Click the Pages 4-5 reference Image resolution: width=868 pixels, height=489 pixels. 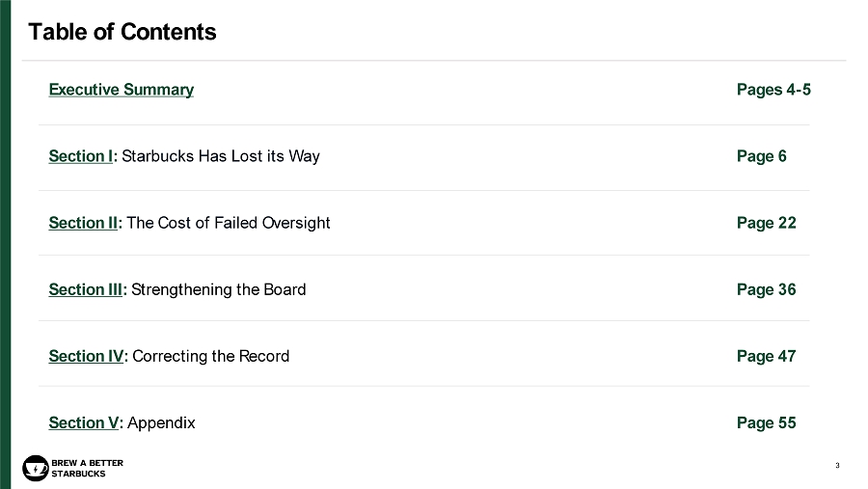pos(773,90)
